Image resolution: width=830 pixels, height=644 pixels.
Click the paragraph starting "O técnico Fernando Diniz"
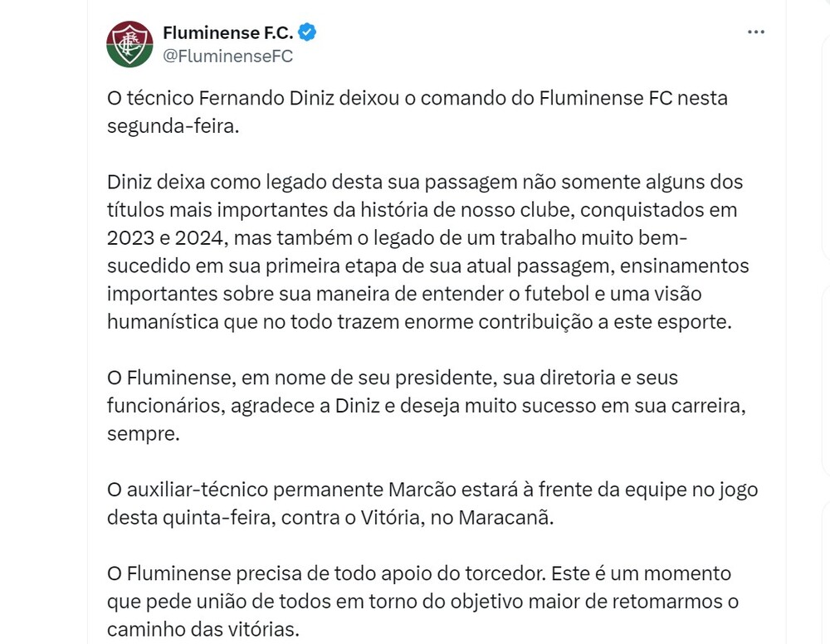pos(415,111)
